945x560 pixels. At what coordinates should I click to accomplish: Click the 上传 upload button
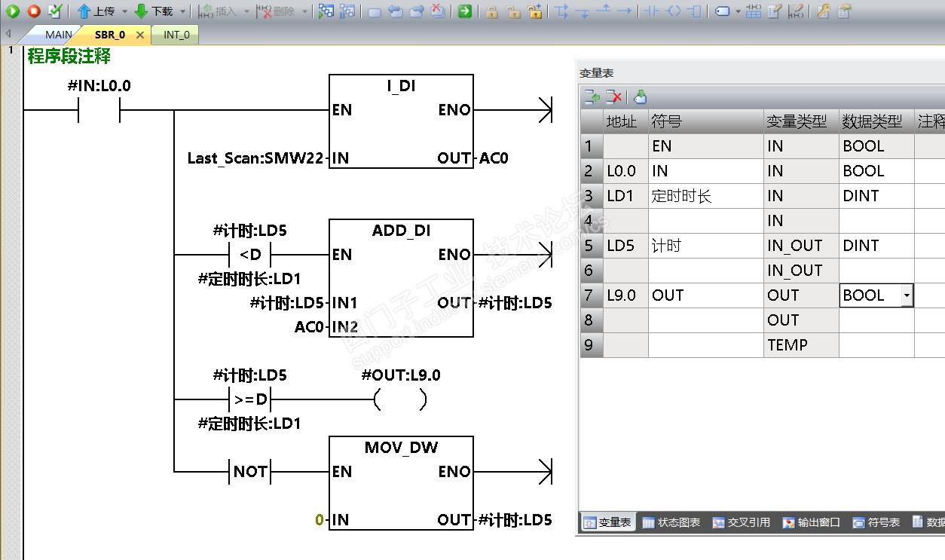click(x=96, y=11)
